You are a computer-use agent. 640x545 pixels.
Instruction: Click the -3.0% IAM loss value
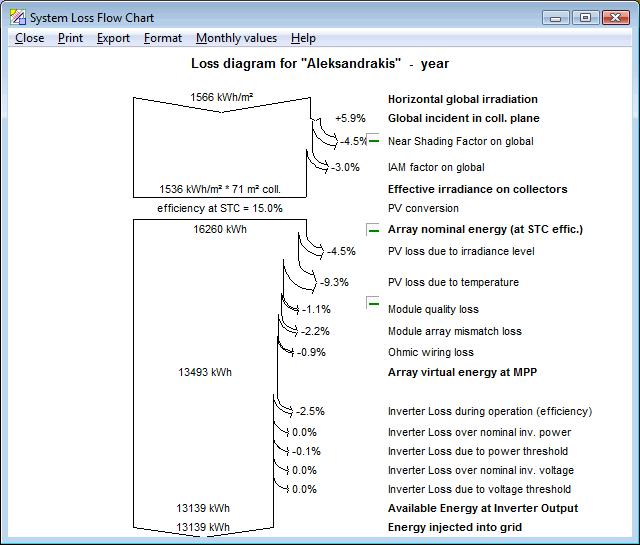click(x=345, y=167)
